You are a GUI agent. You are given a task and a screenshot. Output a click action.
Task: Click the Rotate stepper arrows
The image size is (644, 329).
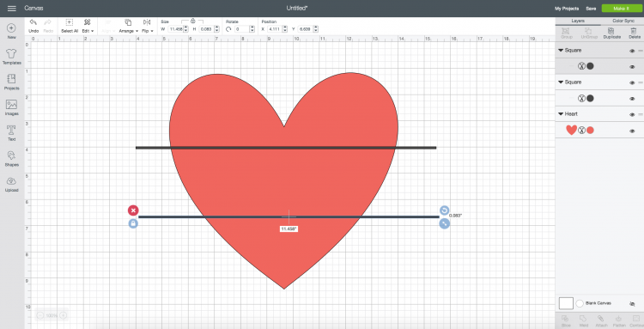[x=252, y=29]
